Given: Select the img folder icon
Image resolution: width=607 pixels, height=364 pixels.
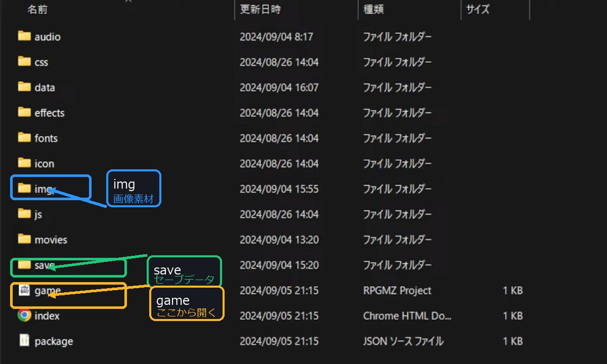Looking at the screenshot, I should tap(24, 188).
